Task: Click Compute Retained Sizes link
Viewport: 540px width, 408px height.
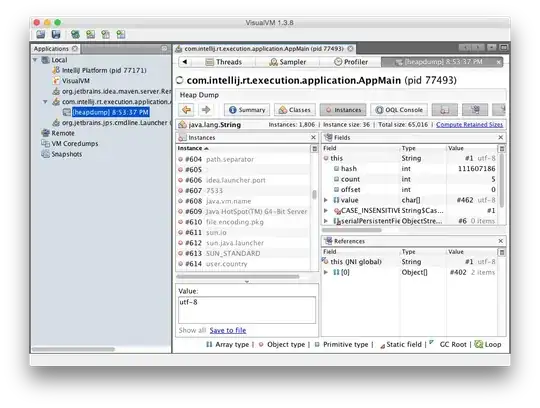Action: (x=469, y=125)
